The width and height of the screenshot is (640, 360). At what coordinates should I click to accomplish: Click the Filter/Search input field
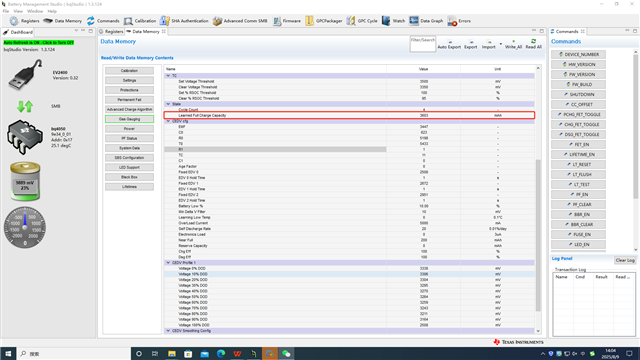pos(423,44)
